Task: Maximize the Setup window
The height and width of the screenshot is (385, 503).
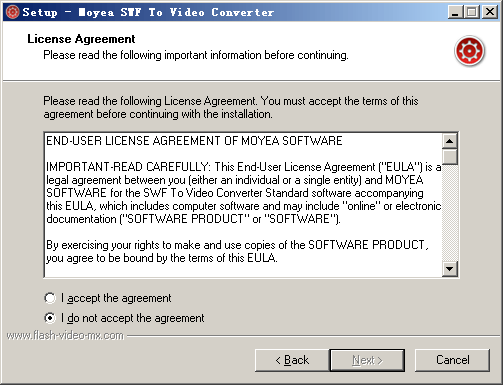Action: tap(472, 12)
